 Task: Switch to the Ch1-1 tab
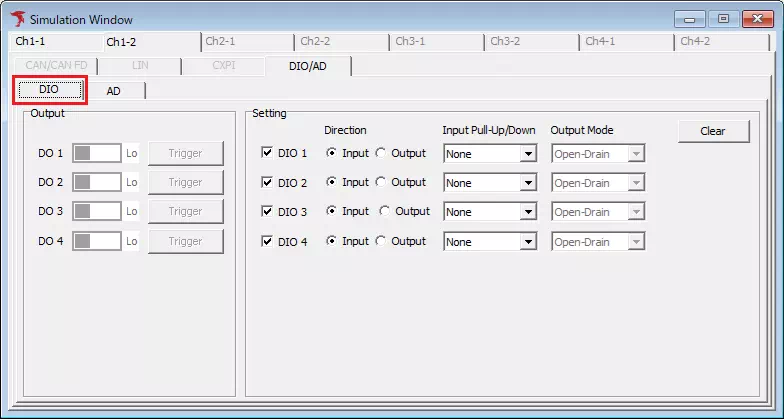[x=30, y=42]
